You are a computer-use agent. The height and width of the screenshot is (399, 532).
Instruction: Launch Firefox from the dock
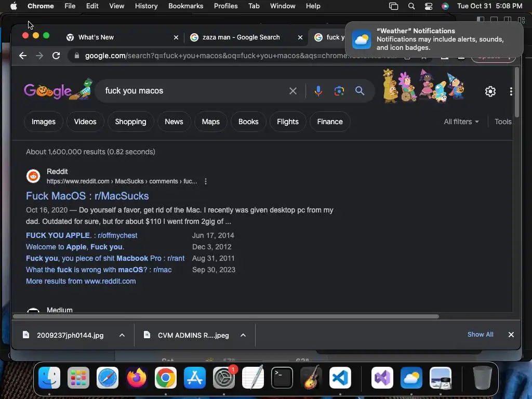point(137,378)
